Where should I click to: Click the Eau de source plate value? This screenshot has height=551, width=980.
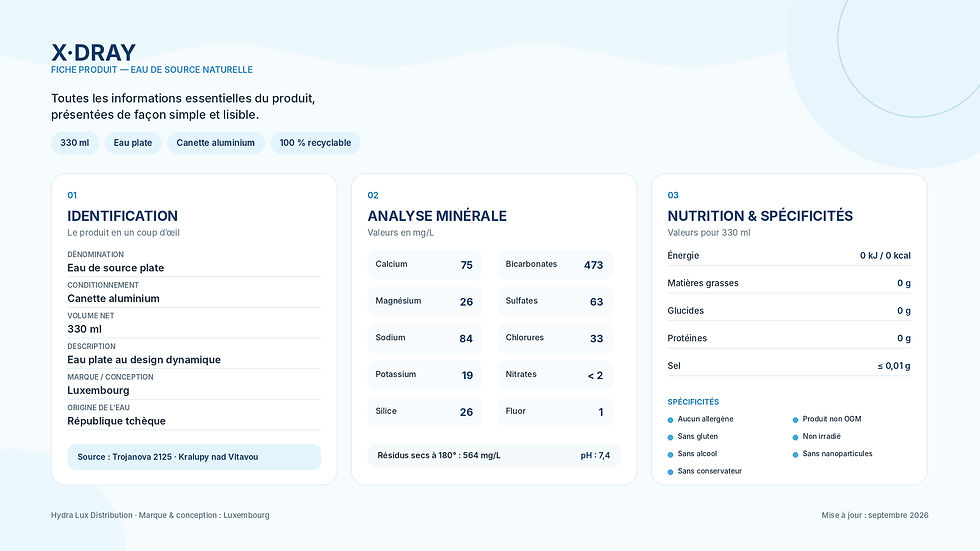pos(116,268)
